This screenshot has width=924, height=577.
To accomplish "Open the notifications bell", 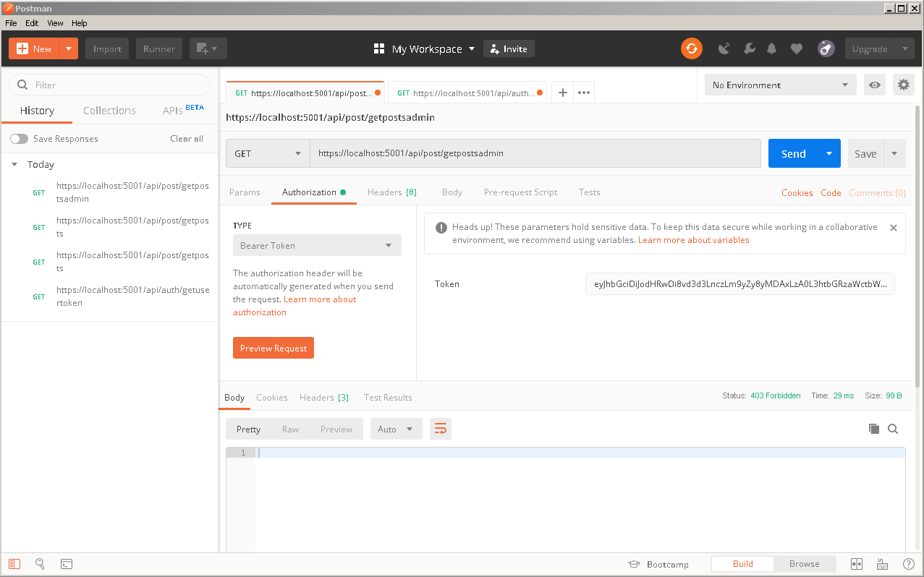I will 772,48.
